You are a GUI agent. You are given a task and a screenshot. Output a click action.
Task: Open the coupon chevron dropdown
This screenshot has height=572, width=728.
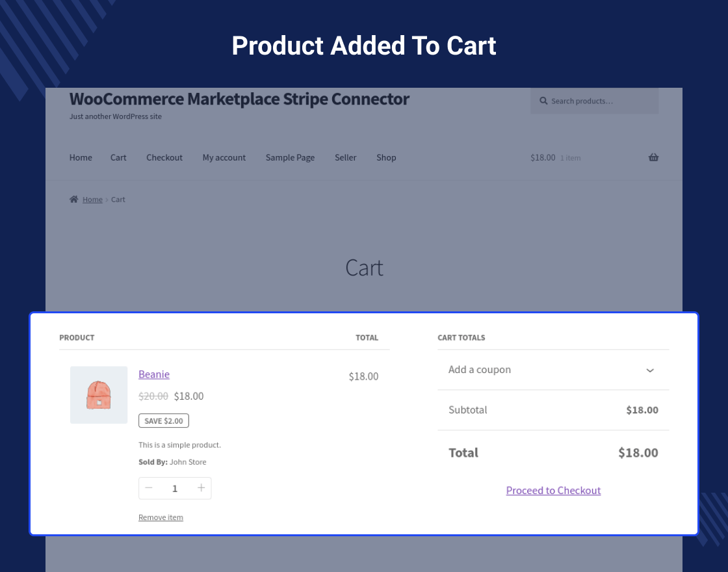point(650,370)
